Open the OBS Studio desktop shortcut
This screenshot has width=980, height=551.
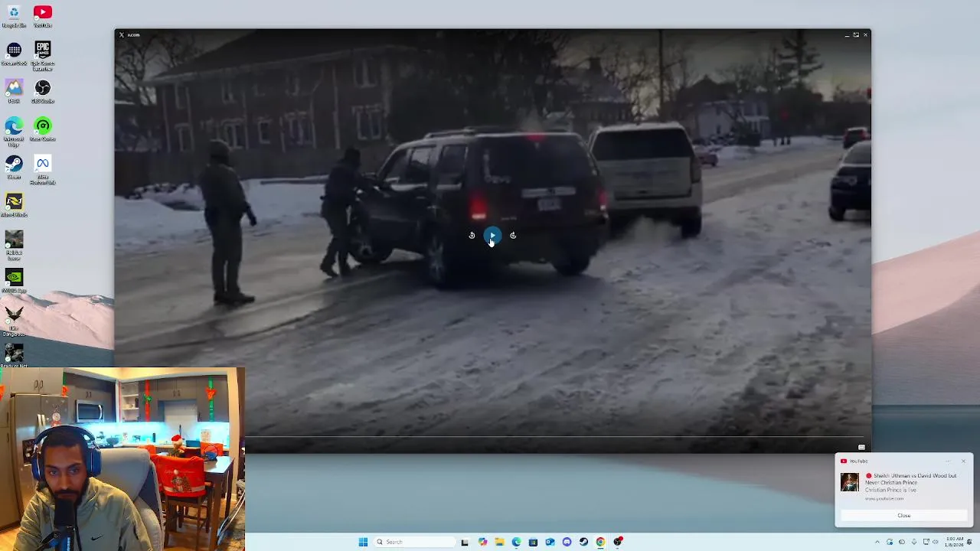click(x=43, y=92)
